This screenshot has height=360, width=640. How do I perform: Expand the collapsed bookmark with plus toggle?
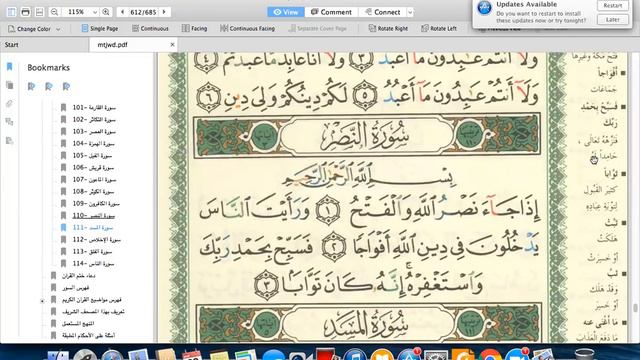[42, 301]
